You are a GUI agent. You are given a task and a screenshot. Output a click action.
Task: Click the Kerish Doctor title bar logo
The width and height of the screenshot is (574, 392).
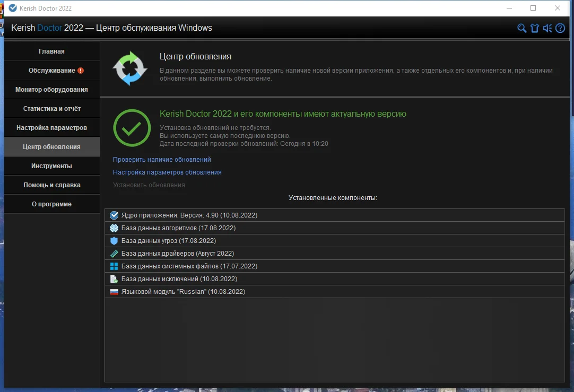coord(13,8)
